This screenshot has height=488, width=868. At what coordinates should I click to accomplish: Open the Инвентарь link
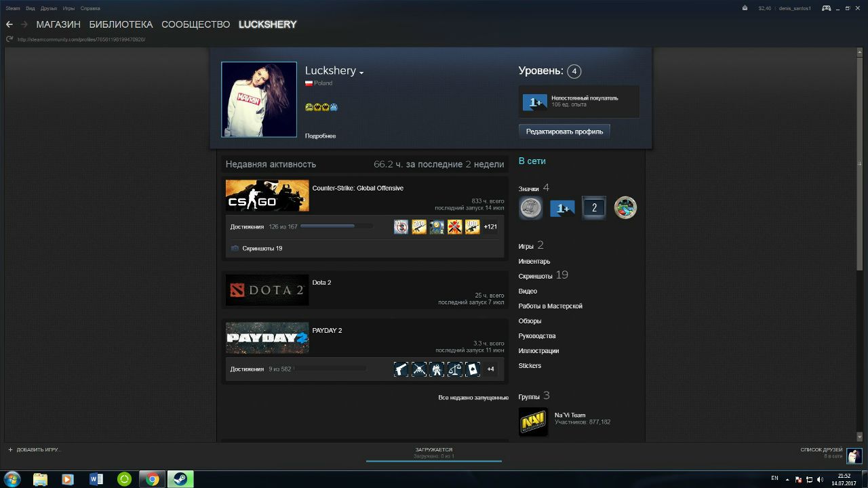(534, 262)
